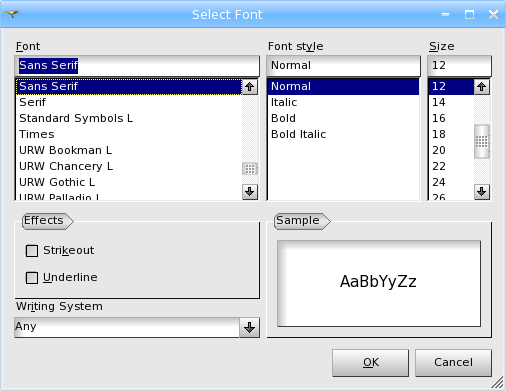506x391 pixels.
Task: Open the Writing System dropdown arrow
Action: tap(249, 328)
